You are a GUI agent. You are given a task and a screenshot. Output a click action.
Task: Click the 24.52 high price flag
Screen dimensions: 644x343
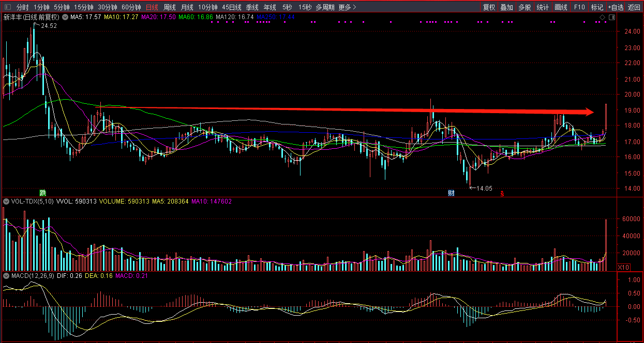point(48,26)
